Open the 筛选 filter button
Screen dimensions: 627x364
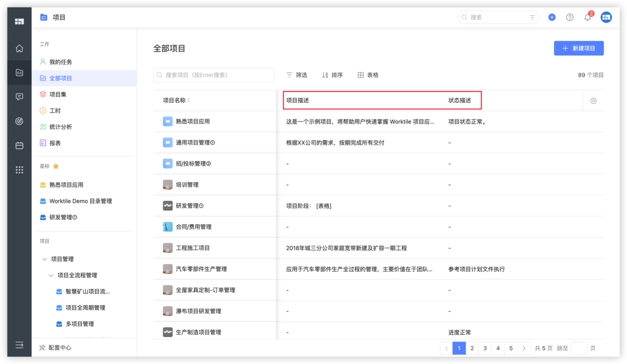[x=296, y=75]
